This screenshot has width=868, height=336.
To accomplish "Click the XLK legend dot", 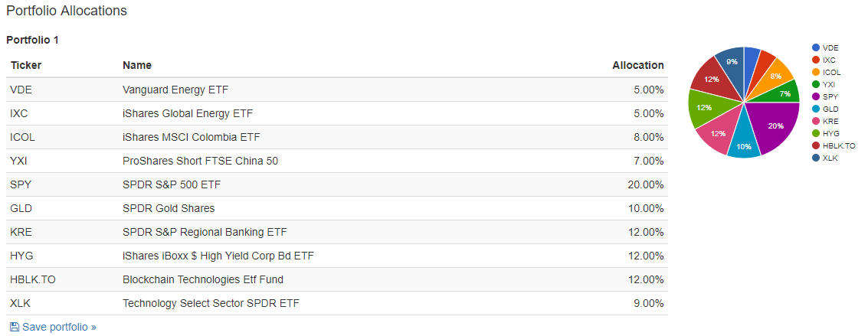I will click(x=816, y=158).
